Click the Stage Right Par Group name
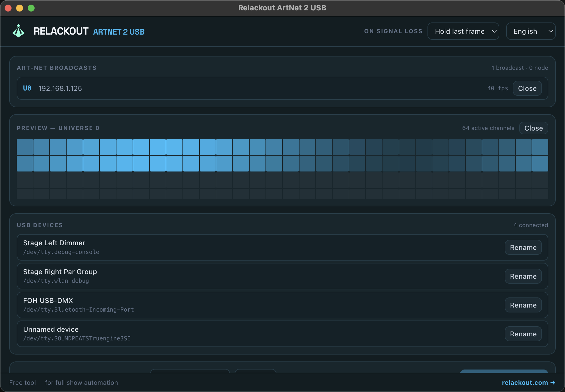 pyautogui.click(x=60, y=272)
